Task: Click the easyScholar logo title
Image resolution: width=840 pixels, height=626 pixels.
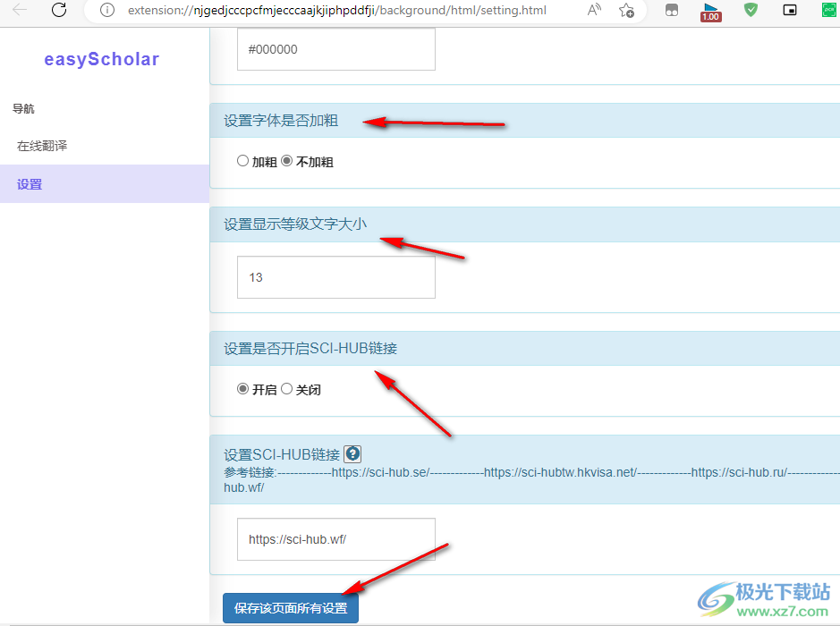Action: [x=102, y=59]
